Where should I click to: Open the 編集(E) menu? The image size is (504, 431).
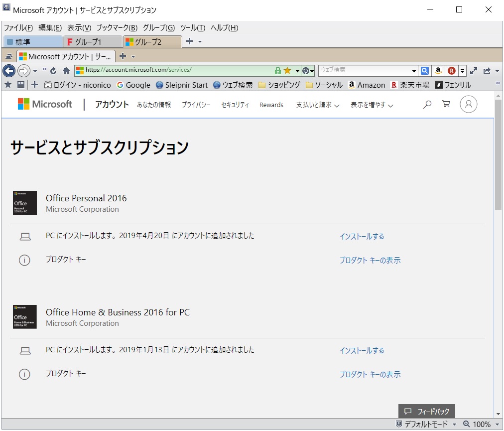pos(50,28)
